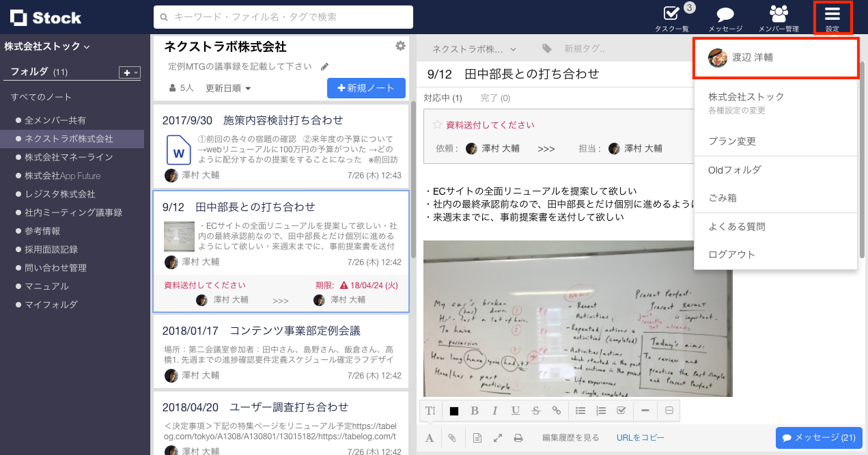
Task: Click the 新規ノート button
Action: coord(366,88)
